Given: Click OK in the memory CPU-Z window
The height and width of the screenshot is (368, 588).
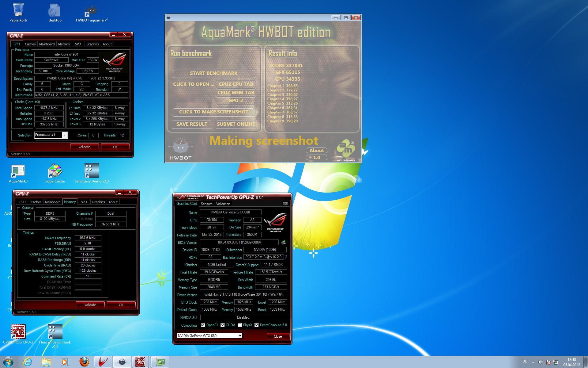Looking at the screenshot, I should [121, 305].
